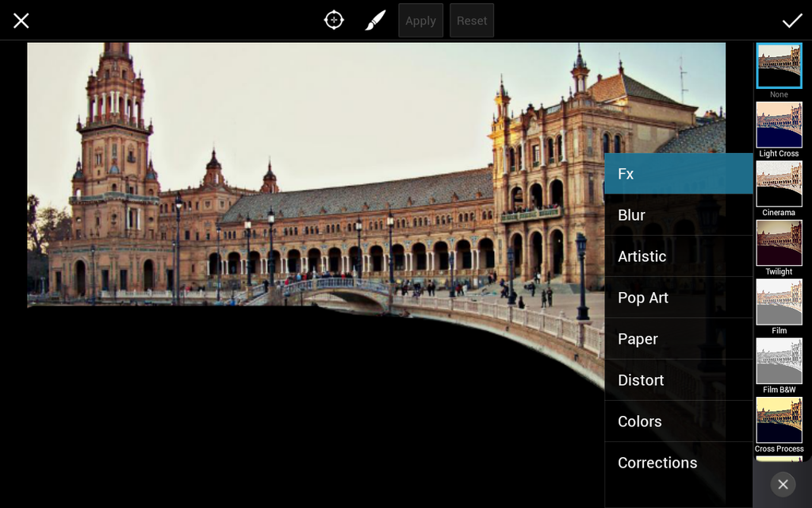Confirm changes with the checkmark icon
The width and height of the screenshot is (812, 508).
point(792,21)
